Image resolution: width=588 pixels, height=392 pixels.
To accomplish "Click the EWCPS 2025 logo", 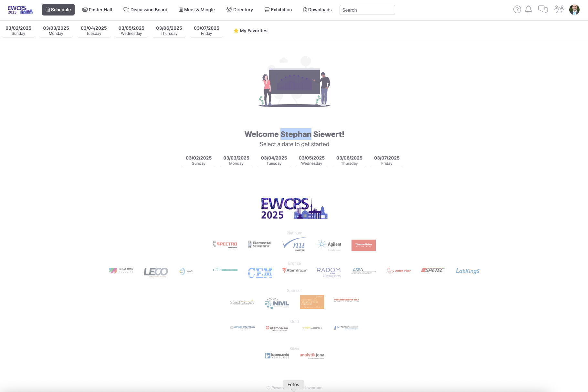I will [20, 10].
